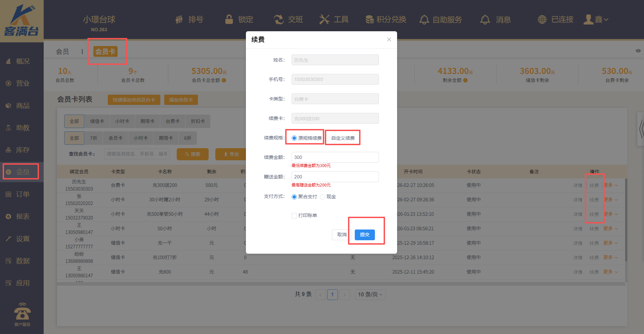Click the 积分兑换 coins icon
The image size is (644, 334).
(370, 19)
